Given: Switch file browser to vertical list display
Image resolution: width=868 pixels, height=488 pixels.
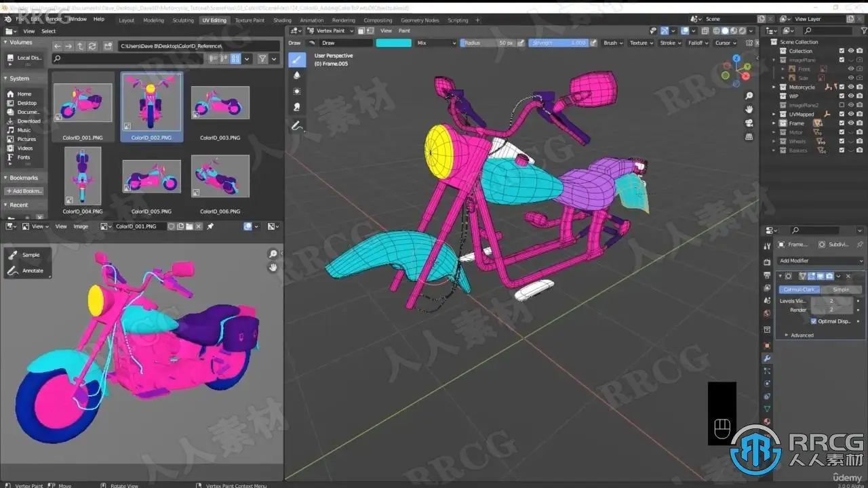Looking at the screenshot, I should [214, 59].
